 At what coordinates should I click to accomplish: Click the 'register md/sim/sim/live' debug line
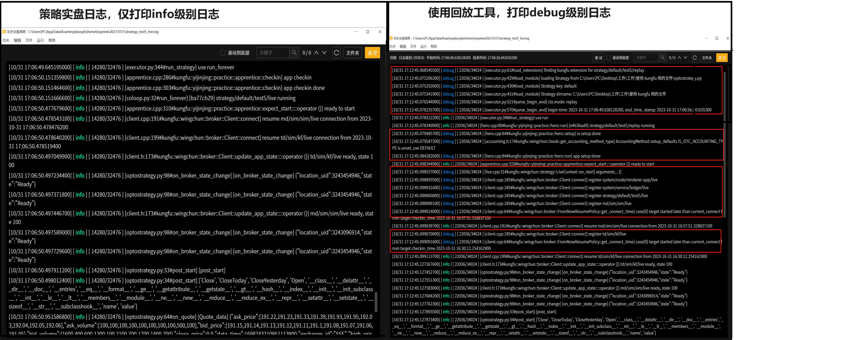(x=512, y=204)
